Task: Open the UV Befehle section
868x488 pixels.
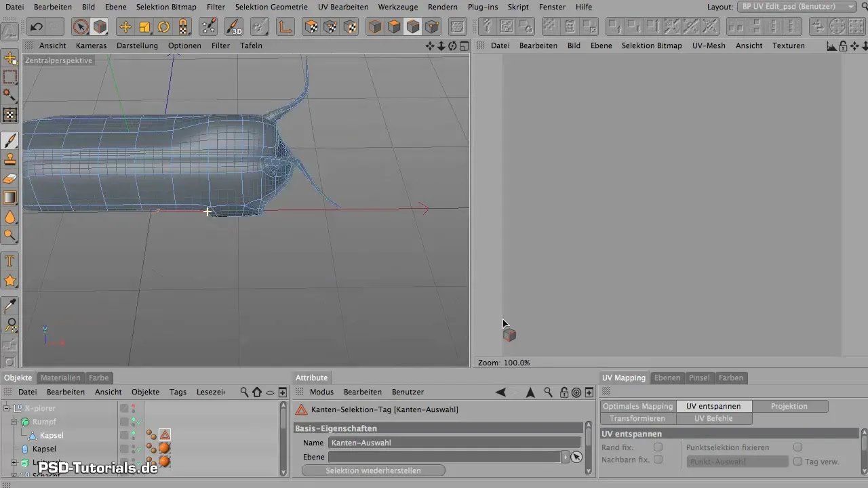Action: click(714, 418)
